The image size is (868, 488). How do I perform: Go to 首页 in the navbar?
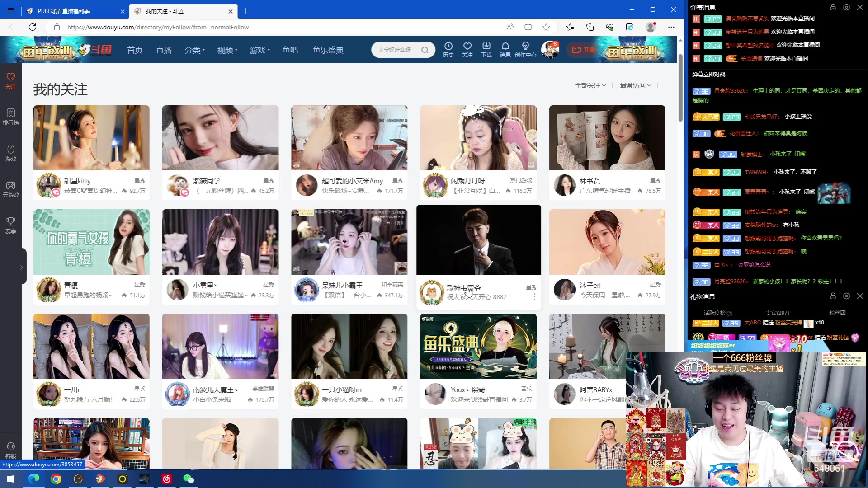pyautogui.click(x=135, y=50)
